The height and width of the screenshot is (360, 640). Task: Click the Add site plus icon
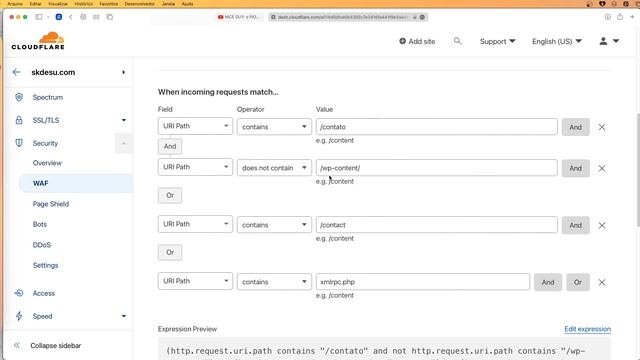point(402,41)
